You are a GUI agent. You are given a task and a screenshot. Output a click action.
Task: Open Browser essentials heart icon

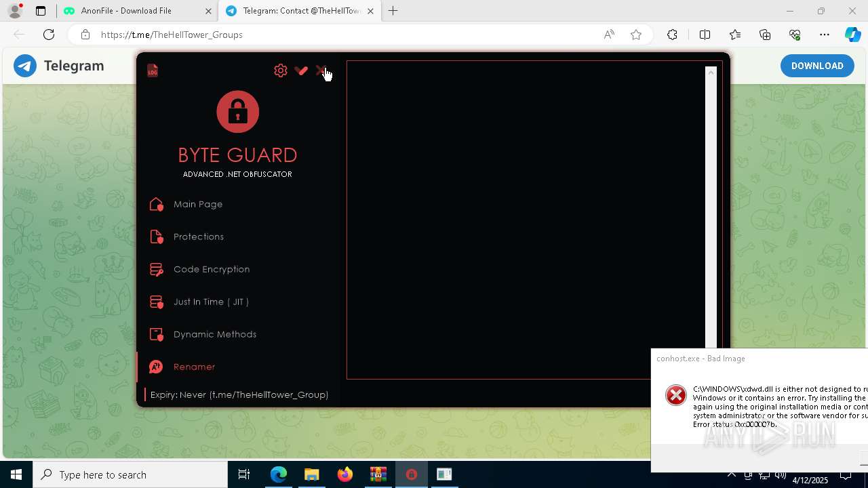[795, 35]
